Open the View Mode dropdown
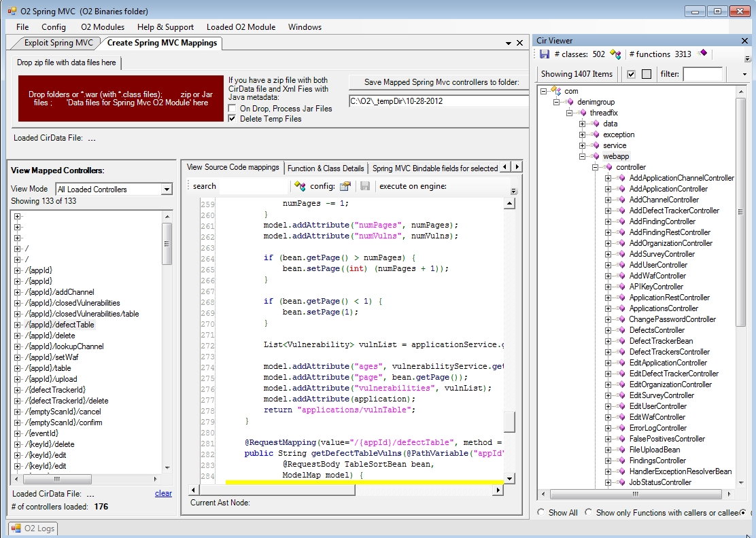756x538 pixels. click(167, 190)
